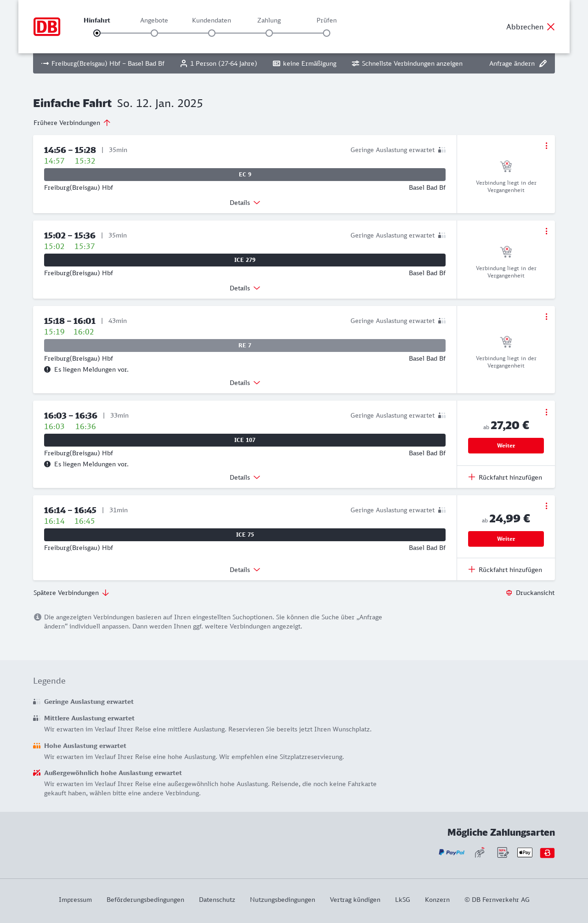Screen dimensions: 588x923
Task: Expand Details for ICE 279 connection
Action: click(x=245, y=288)
